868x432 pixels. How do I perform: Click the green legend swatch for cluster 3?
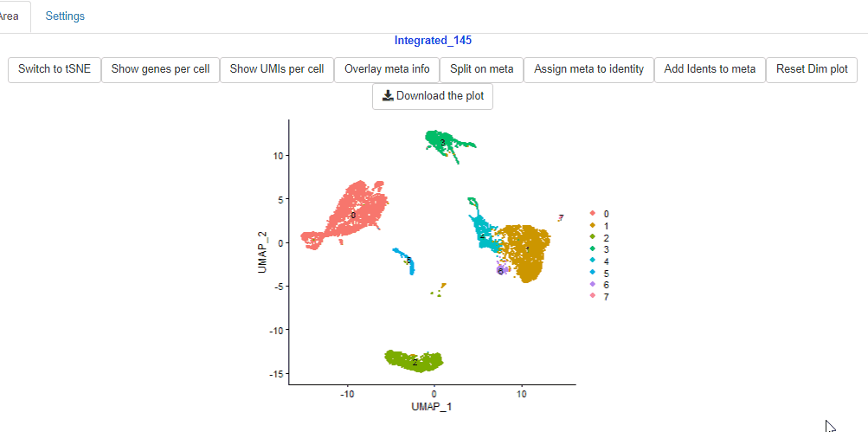point(592,249)
